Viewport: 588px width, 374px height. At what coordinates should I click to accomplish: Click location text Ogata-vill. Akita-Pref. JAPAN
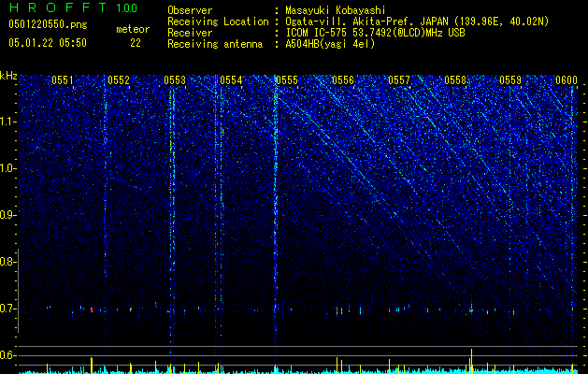(367, 22)
